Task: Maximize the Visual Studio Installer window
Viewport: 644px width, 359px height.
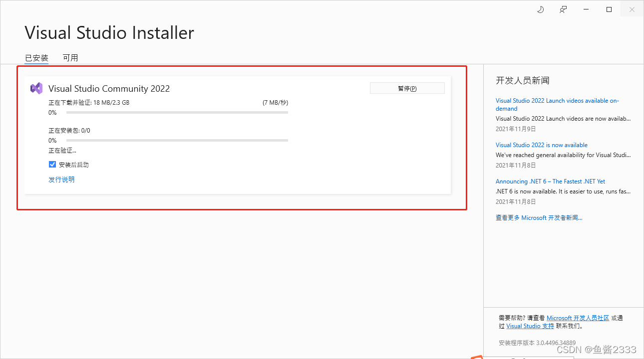Action: pyautogui.click(x=609, y=9)
